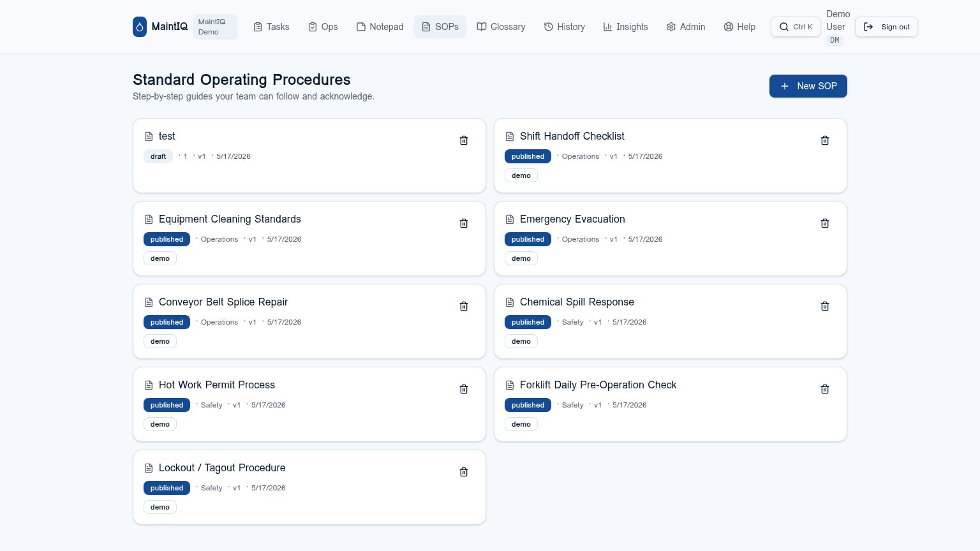This screenshot has width=980, height=551.
Task: Open the Conveyor Belt Splice Repair SOP
Action: click(223, 302)
